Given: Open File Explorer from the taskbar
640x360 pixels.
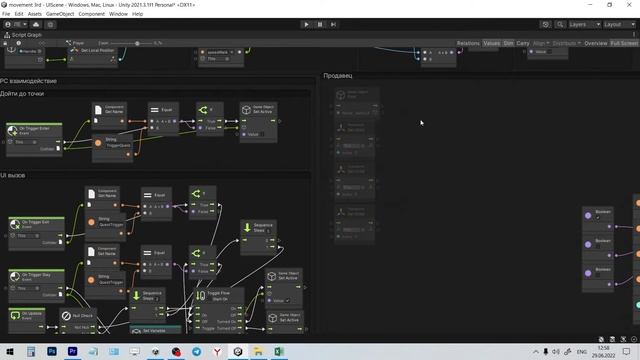Looking at the screenshot, I should click(258, 351).
